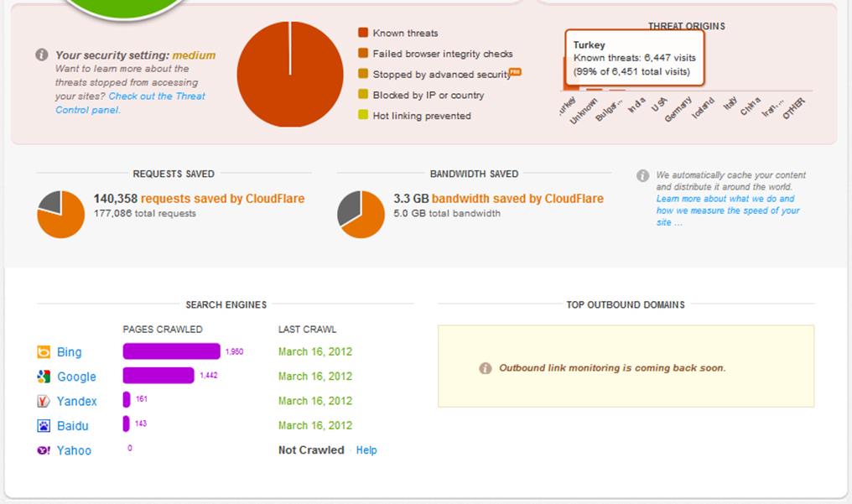852x504 pixels.
Task: Click the Bing pages crawled bar
Action: click(x=172, y=351)
